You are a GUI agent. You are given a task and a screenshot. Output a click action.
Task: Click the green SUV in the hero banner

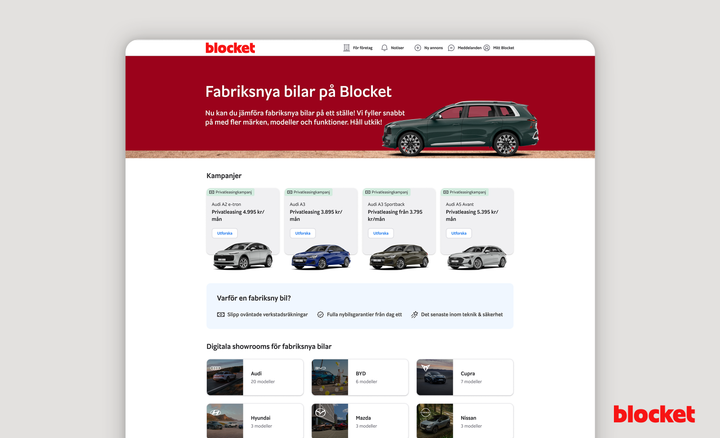[x=460, y=128]
